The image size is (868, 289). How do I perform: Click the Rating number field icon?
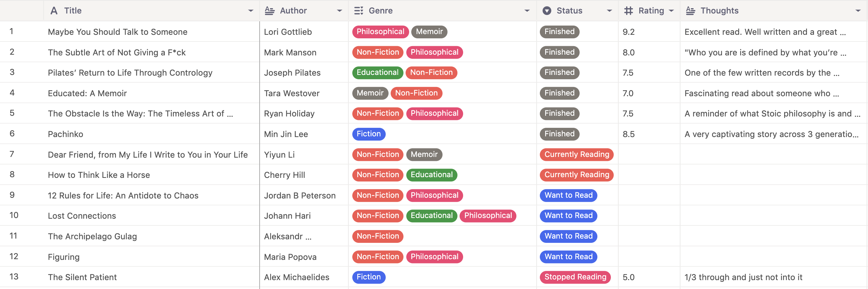tap(629, 11)
